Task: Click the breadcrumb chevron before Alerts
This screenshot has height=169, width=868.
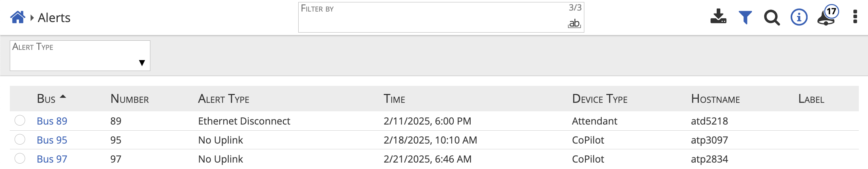Action: pos(32,18)
